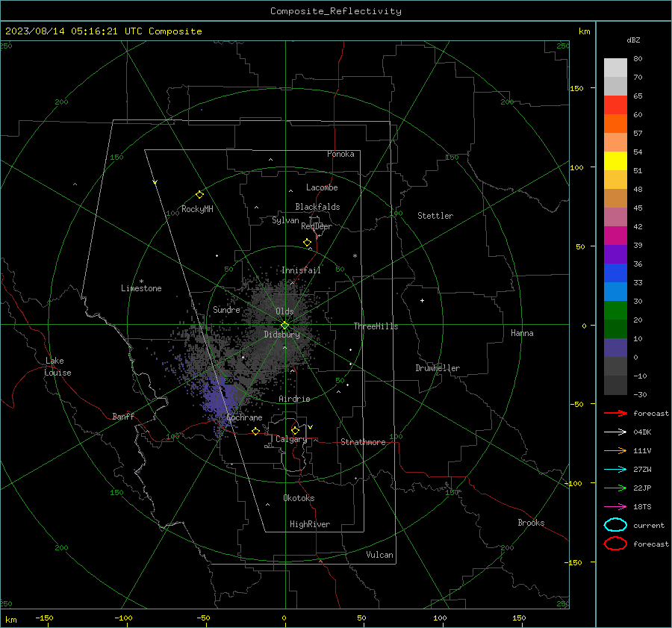This screenshot has height=628, width=672.
Task: Click the -150 tick on bottom axis
Action: [x=44, y=618]
